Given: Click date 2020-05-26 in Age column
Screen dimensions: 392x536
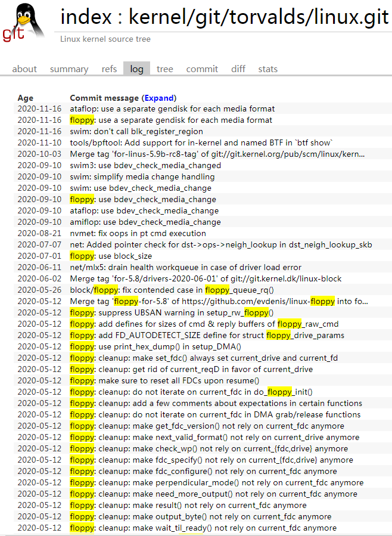Looking at the screenshot, I should pos(39,290).
